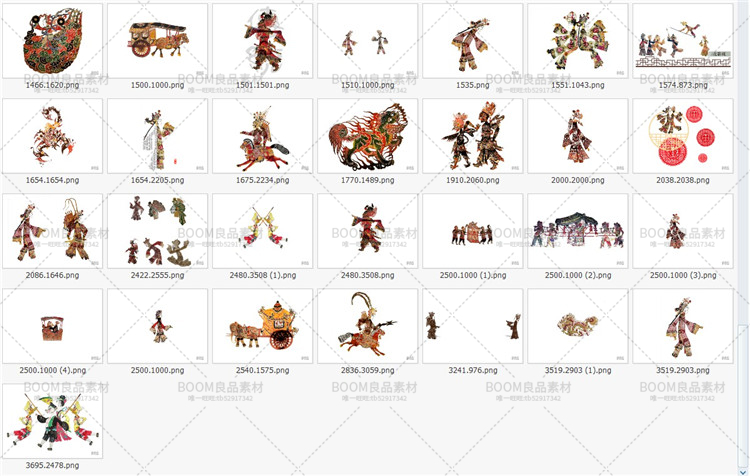Select the 2836.3059.png thumbnail
The height and width of the screenshot is (476, 750).
[x=367, y=326]
